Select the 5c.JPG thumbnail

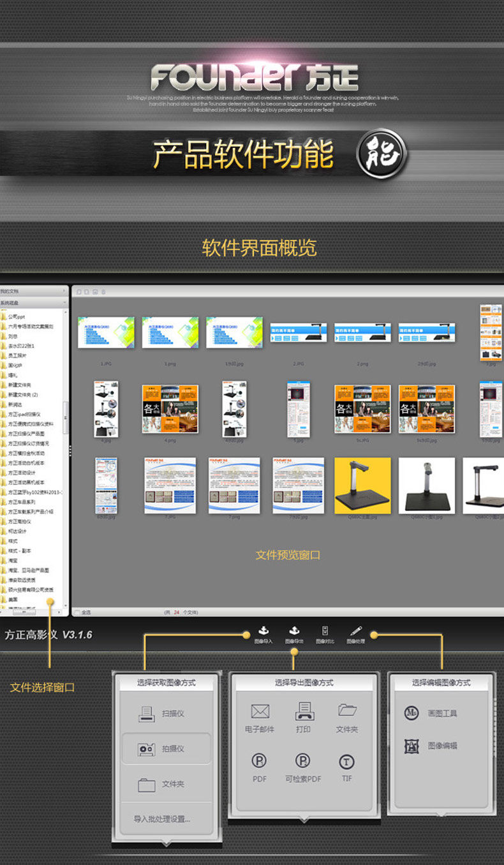(x=362, y=409)
